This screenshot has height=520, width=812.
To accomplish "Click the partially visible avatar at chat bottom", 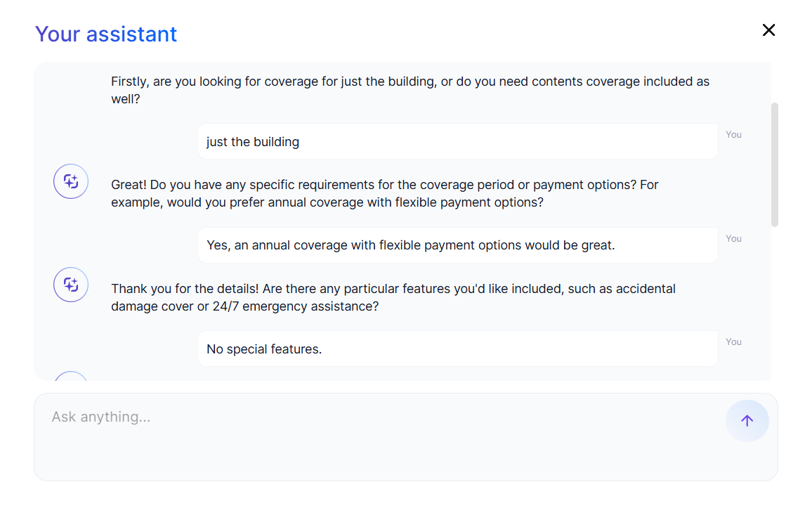I will [x=71, y=377].
